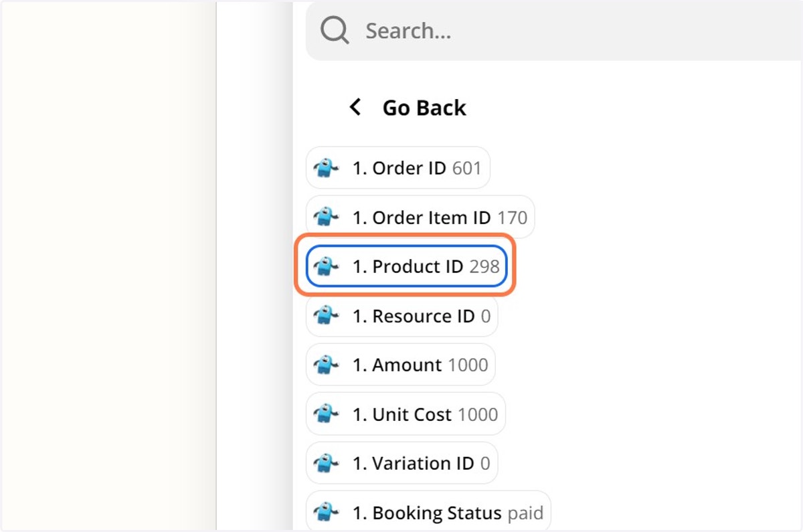Click the app icon beside Order ID

326,168
